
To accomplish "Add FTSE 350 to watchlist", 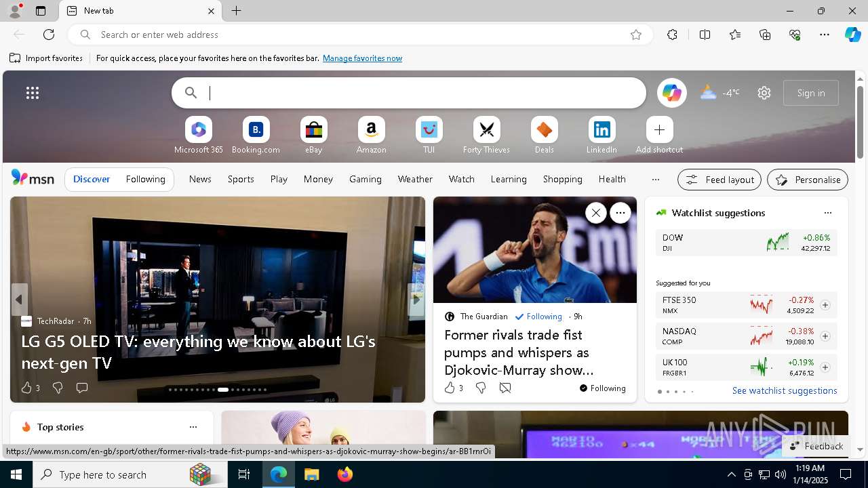I will tap(825, 305).
